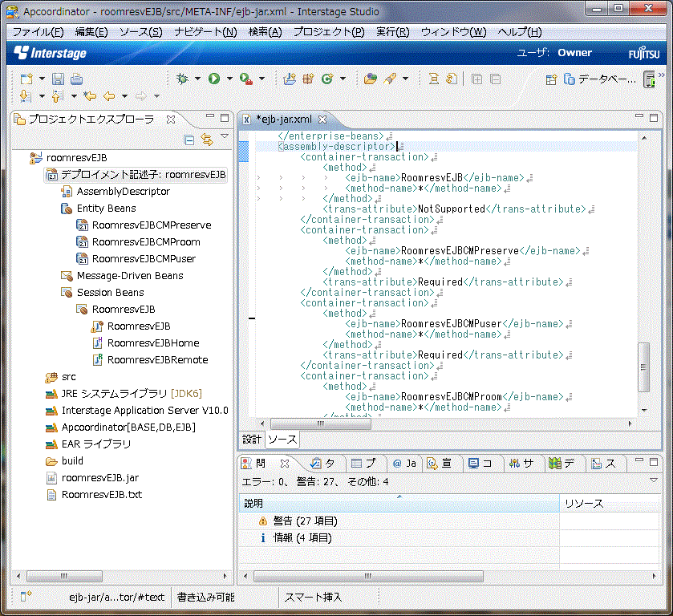Click the editor horizontal scrollbar thumb
The height and width of the screenshot is (616, 673).
[321, 423]
